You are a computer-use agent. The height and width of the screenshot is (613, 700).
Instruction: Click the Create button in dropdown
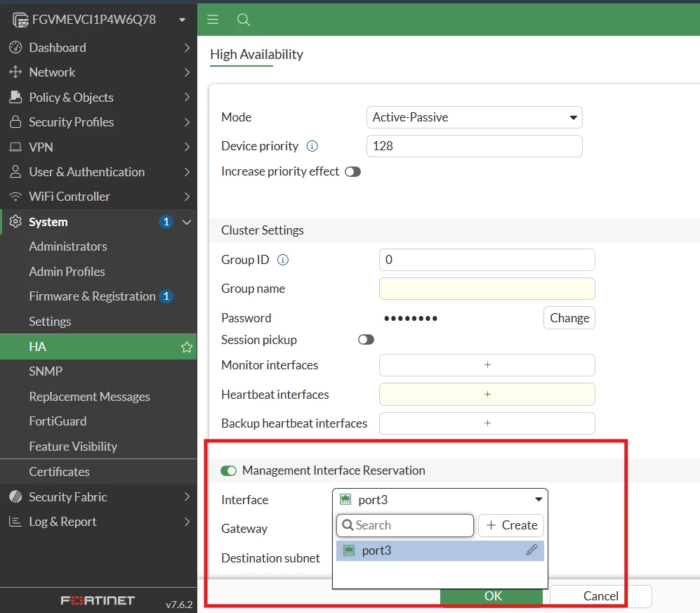coord(511,525)
